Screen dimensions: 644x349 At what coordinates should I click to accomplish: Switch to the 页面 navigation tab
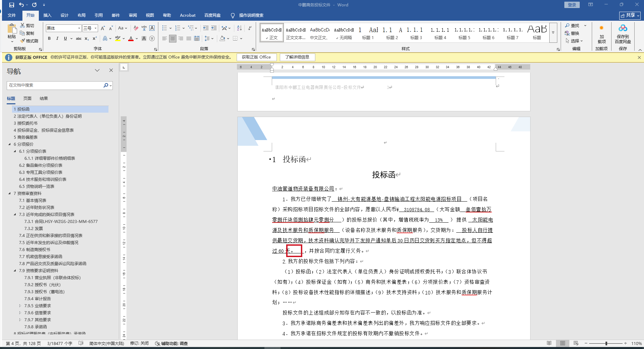tap(27, 99)
